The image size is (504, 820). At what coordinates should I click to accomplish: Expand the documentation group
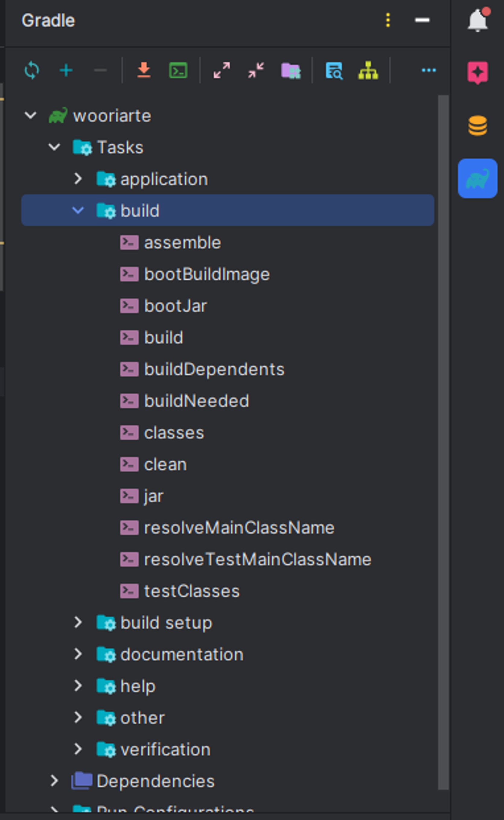coord(78,654)
